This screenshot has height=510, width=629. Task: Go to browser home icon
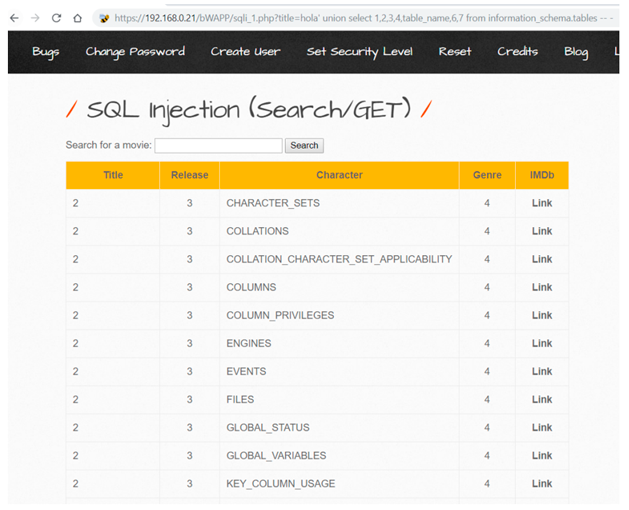[x=77, y=18]
